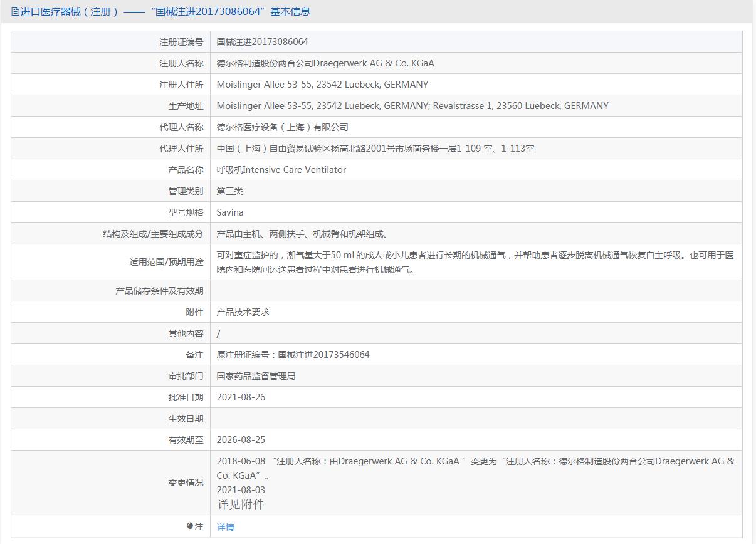Click the 备注 label
756x544 pixels.
click(x=194, y=355)
